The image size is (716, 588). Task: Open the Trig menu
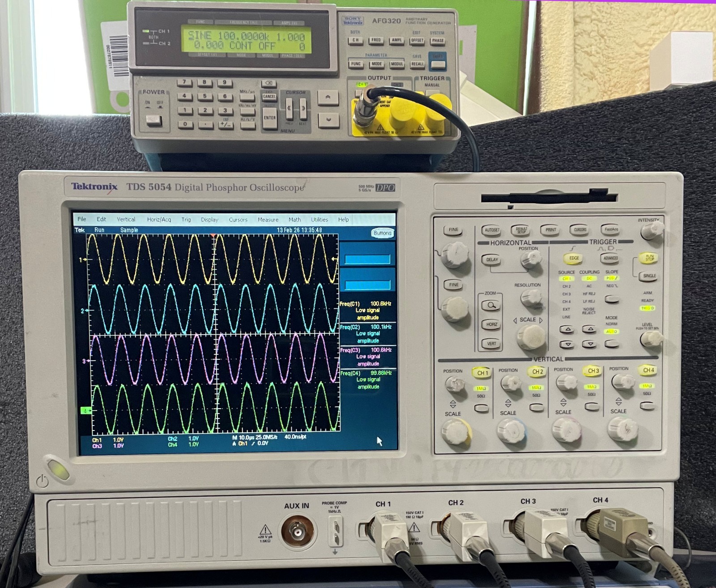(186, 220)
